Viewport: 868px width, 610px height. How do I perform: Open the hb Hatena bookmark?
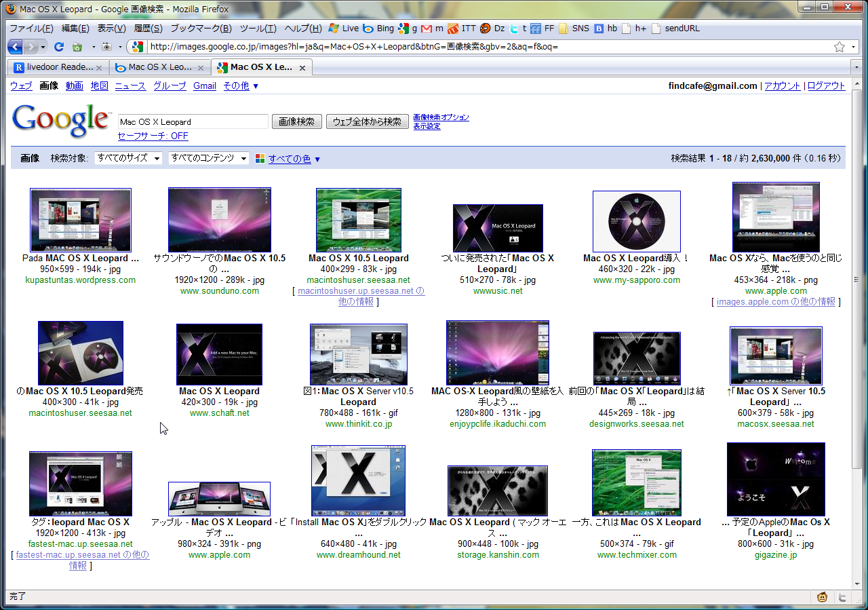(x=606, y=28)
